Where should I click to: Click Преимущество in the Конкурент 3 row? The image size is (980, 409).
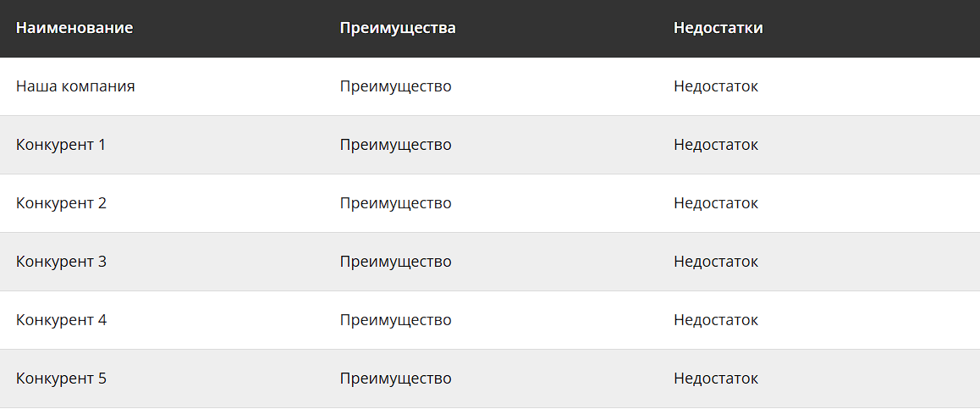click(395, 262)
